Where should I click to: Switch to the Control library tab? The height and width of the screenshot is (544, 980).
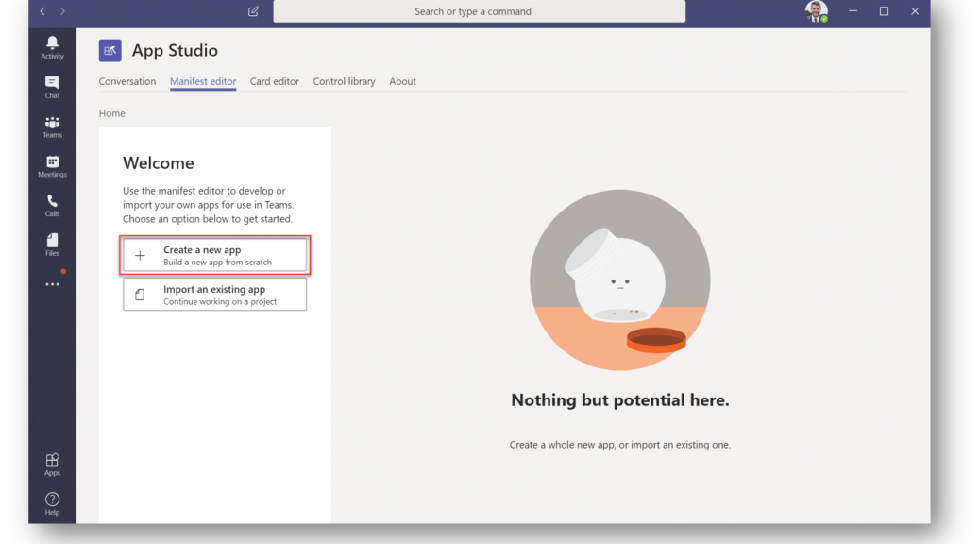pos(345,81)
